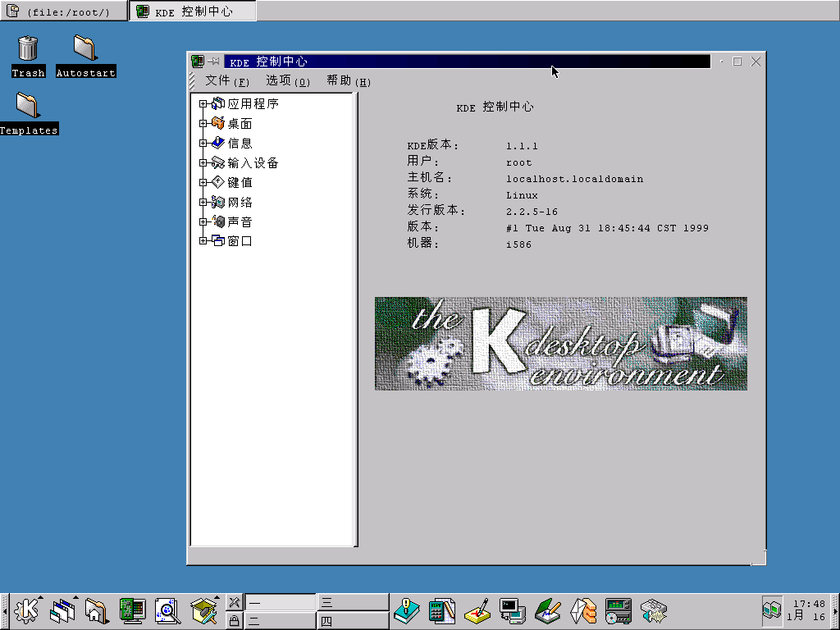
Task: Click the localhost.localdomain hostname text
Action: point(575,179)
